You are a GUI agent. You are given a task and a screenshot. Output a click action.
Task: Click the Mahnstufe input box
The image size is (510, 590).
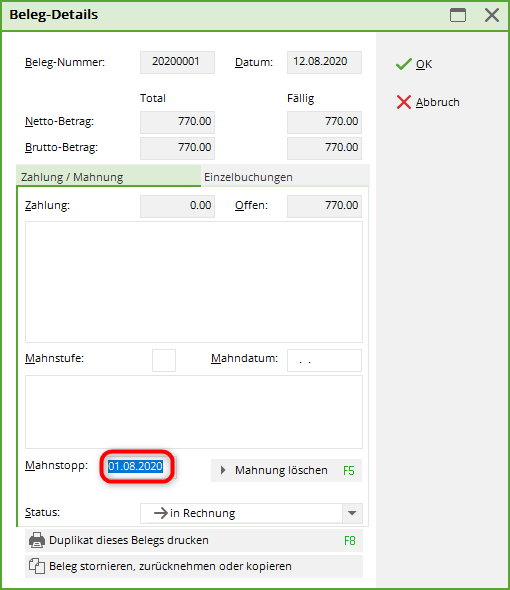tap(164, 360)
